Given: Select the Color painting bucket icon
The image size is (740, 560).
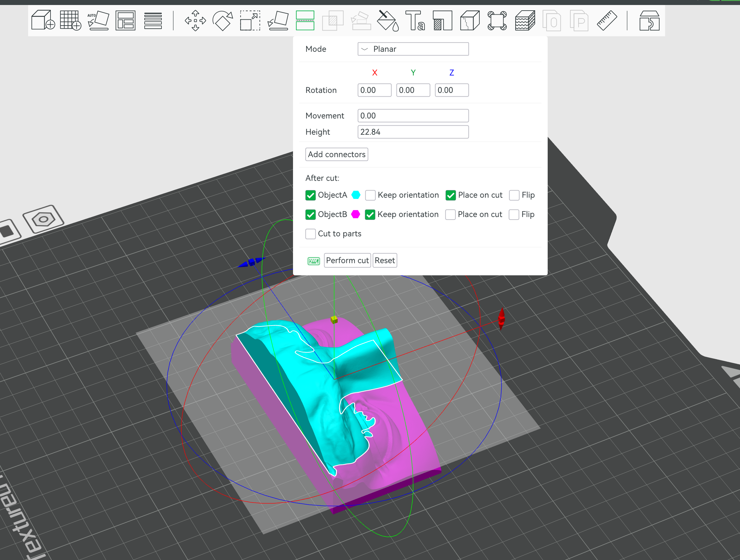Looking at the screenshot, I should (x=388, y=20).
